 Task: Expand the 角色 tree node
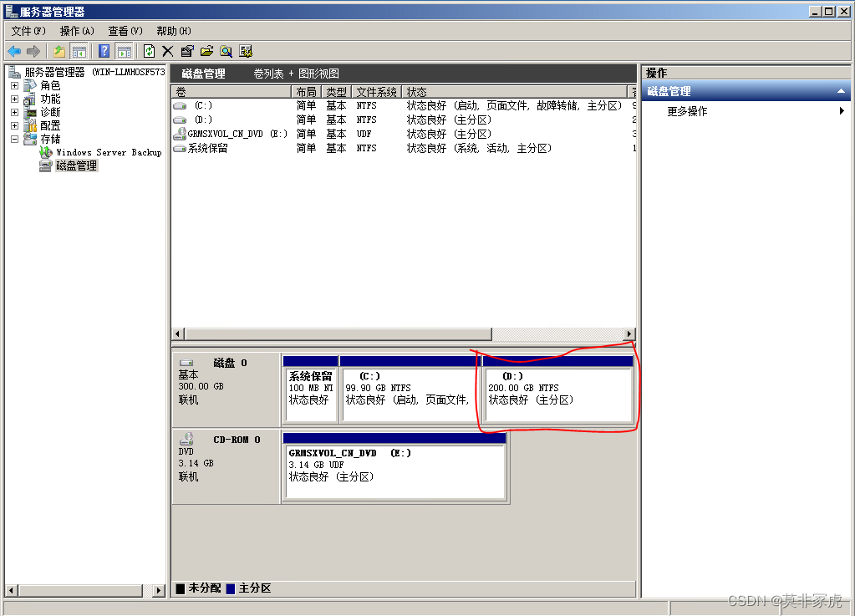14,86
